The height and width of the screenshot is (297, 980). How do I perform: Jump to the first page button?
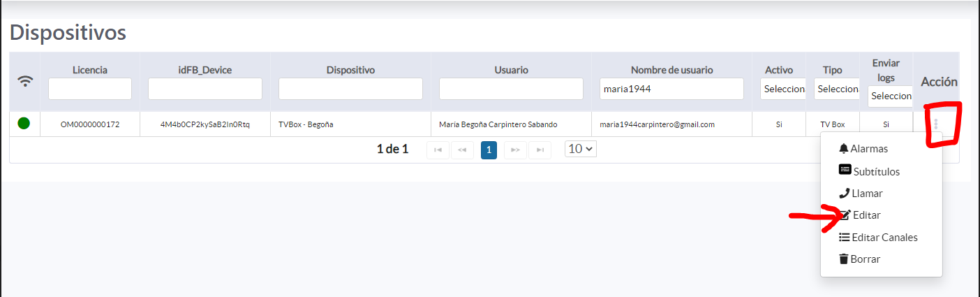coord(438,150)
